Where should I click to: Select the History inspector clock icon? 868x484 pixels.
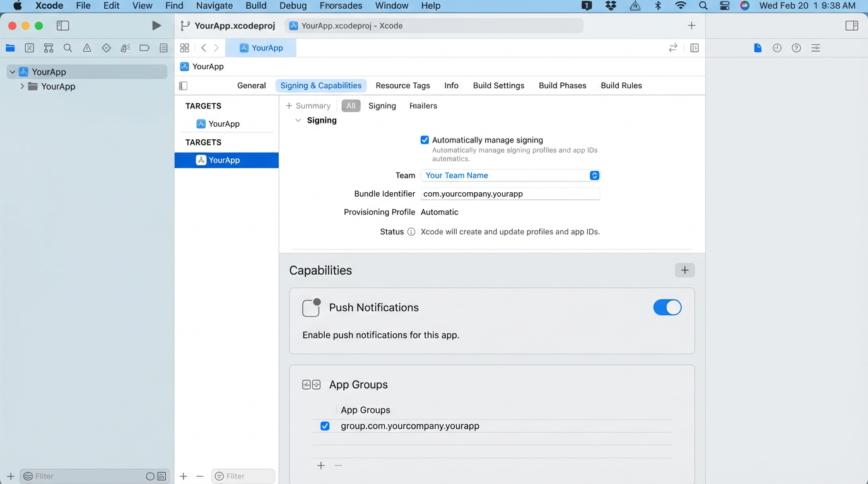pyautogui.click(x=777, y=47)
